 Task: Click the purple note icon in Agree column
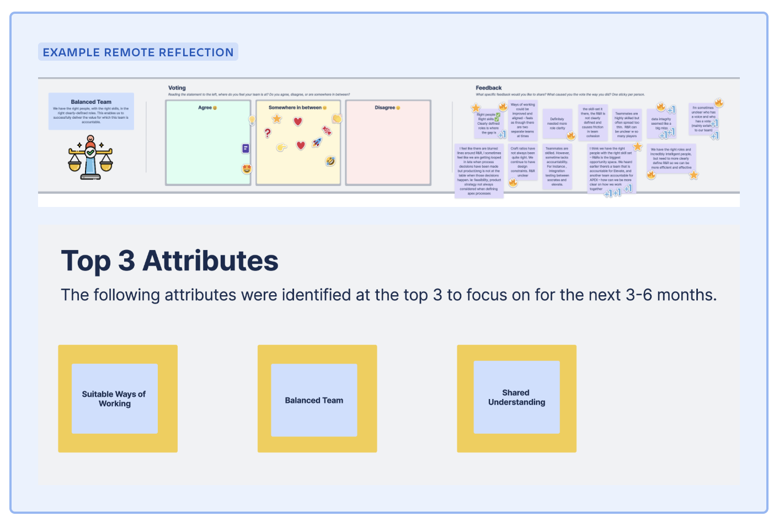[x=246, y=148]
